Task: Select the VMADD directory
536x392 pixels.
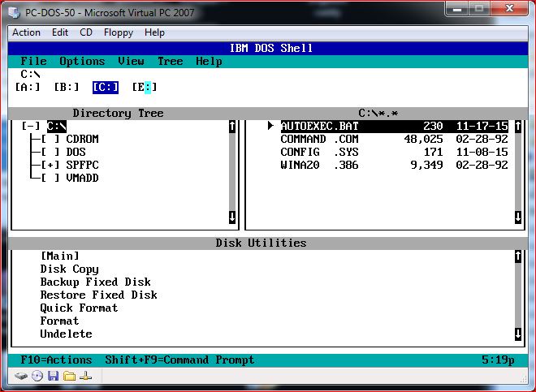Action: 82,178
